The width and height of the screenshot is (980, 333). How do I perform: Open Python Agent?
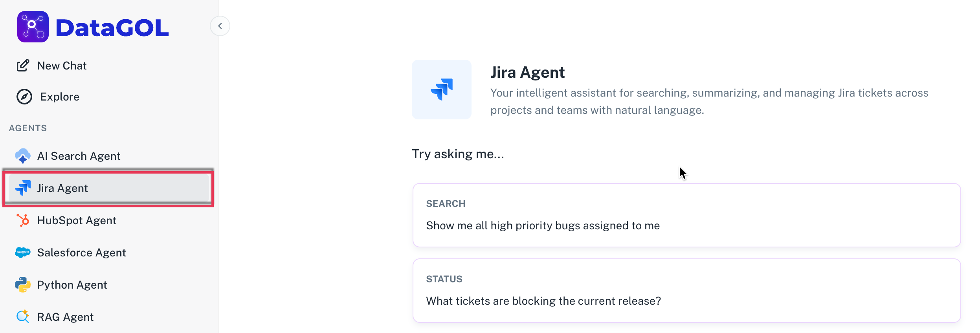(72, 285)
